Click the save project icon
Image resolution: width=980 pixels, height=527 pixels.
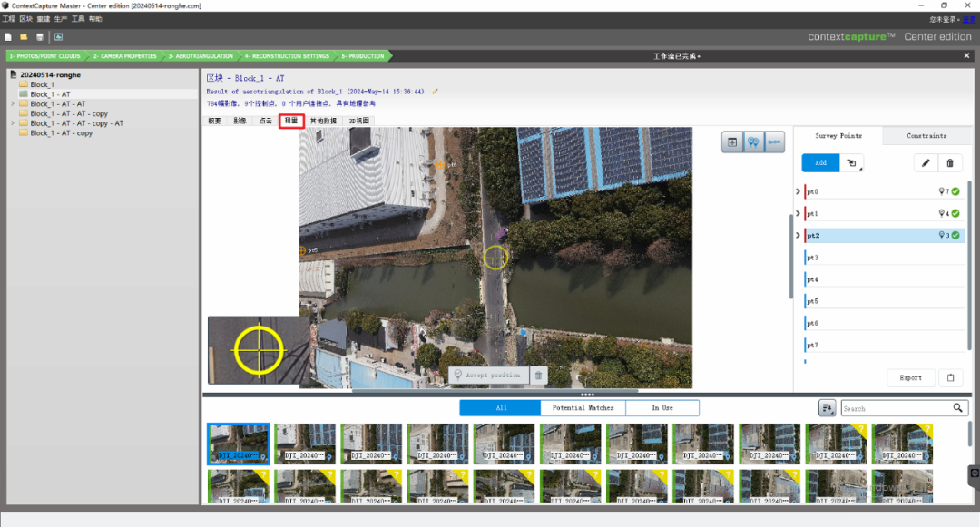tap(39, 37)
